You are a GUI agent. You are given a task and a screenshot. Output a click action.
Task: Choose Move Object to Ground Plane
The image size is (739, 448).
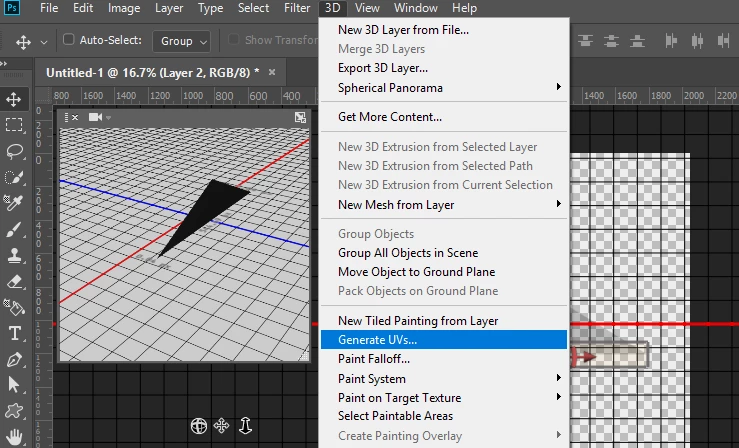[444, 272]
